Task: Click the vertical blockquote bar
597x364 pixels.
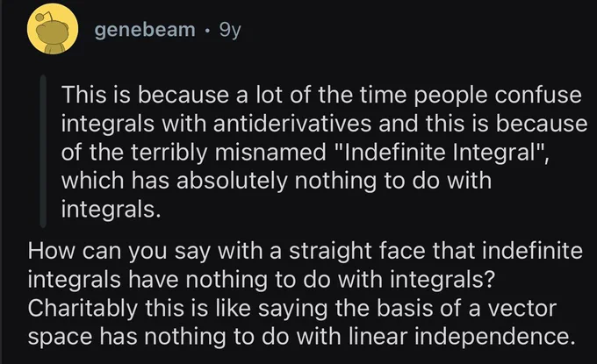Action: [43, 151]
